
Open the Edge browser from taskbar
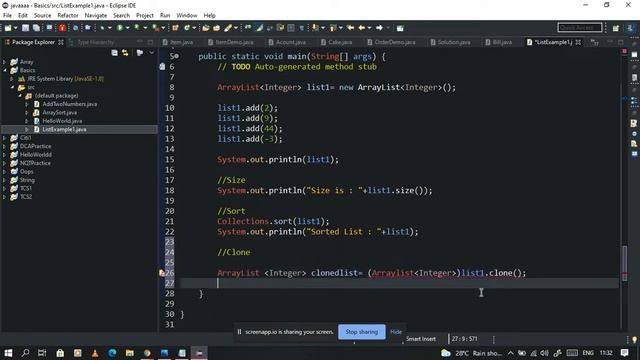112,353
